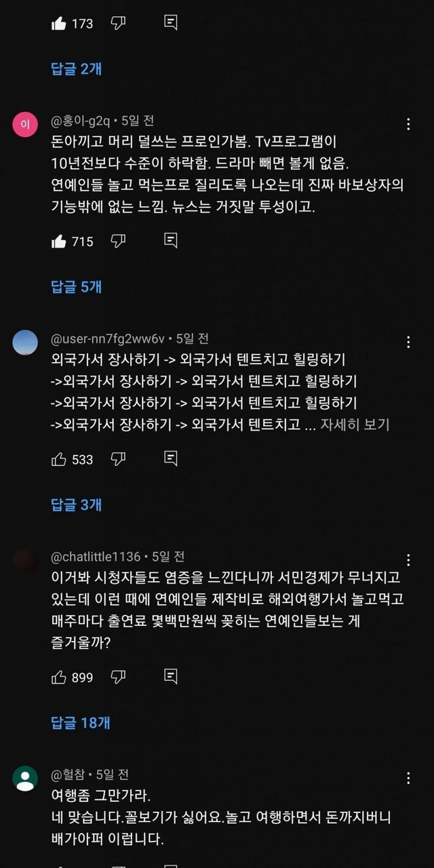Like the comment with 173 likes
Viewport: 434px width, 868px height.
tap(59, 23)
